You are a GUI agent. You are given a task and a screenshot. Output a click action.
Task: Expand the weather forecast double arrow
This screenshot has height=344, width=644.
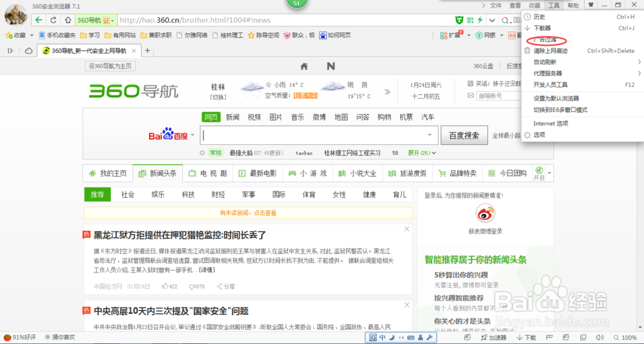tap(387, 91)
